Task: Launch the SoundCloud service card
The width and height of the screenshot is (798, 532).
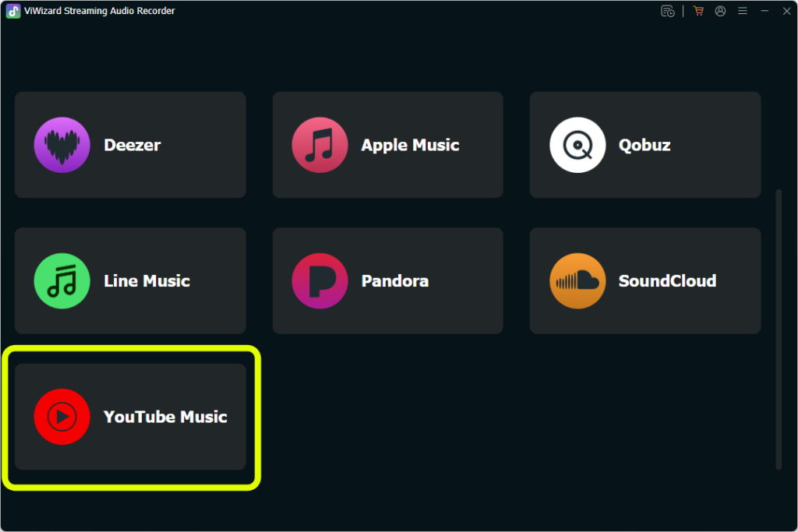Action: tap(645, 281)
